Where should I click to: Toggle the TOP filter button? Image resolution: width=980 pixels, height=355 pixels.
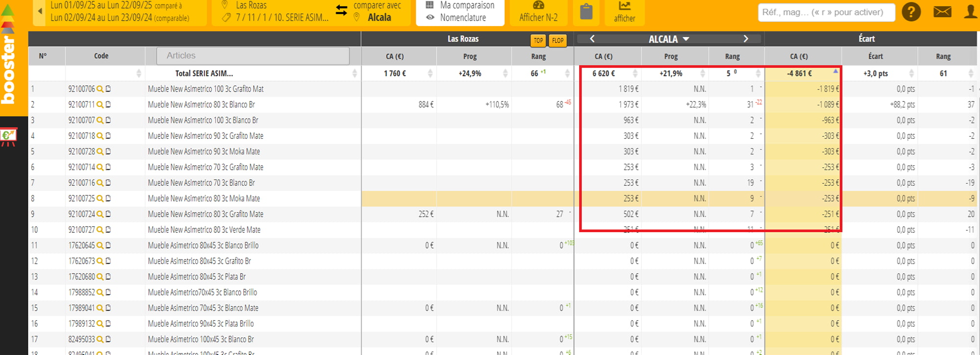click(538, 41)
